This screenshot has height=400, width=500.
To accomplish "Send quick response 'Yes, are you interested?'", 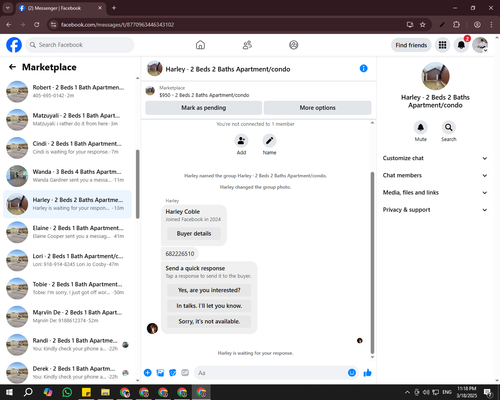I will point(209,290).
